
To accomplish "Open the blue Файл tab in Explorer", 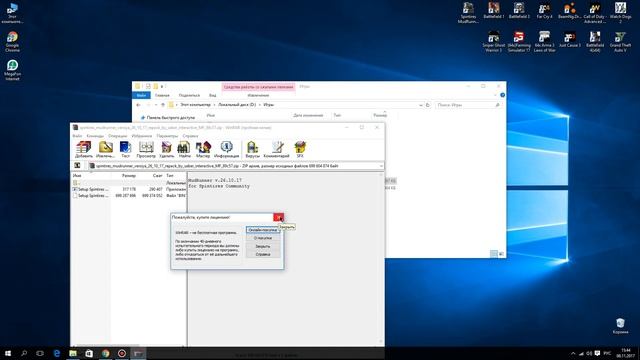I will pos(141,95).
